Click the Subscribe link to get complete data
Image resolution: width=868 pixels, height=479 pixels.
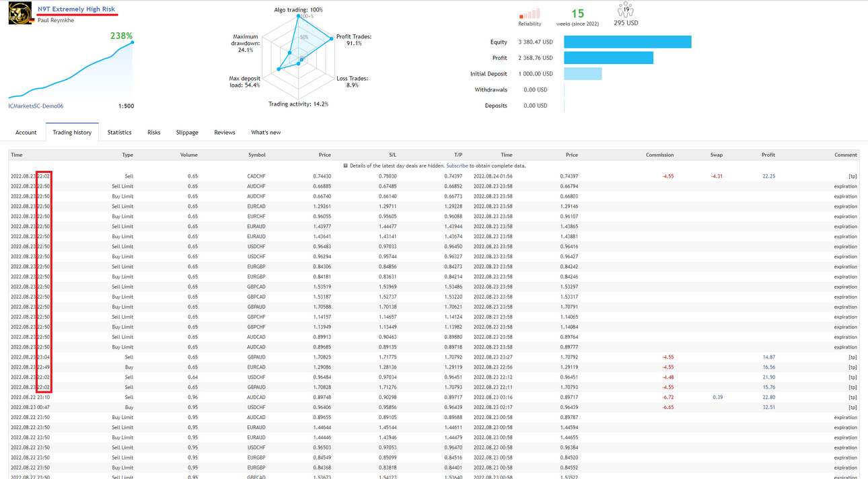[x=457, y=165]
